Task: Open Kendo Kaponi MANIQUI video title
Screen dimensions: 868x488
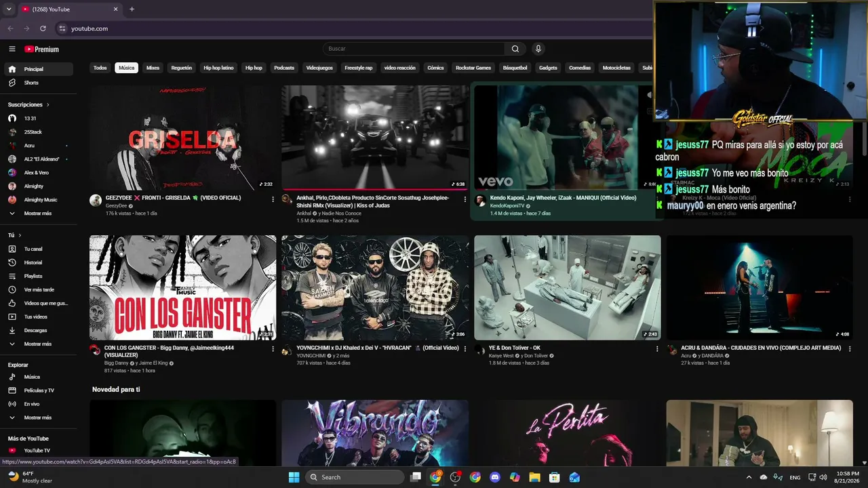Action: click(x=563, y=198)
